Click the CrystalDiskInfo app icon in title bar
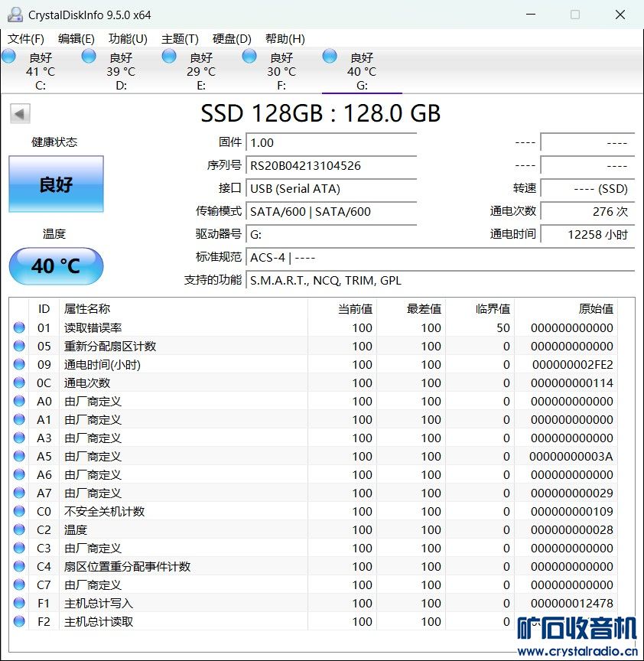 point(15,15)
